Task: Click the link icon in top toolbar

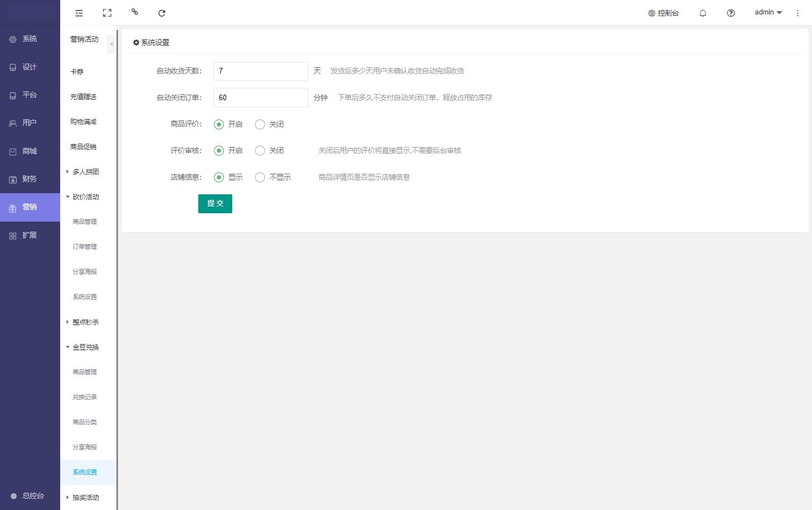Action: (134, 12)
